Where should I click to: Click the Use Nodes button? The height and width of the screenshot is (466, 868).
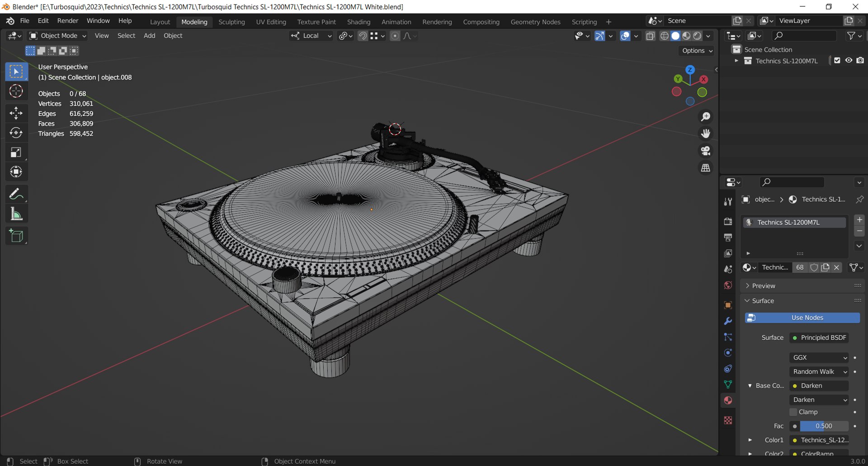[802, 318]
